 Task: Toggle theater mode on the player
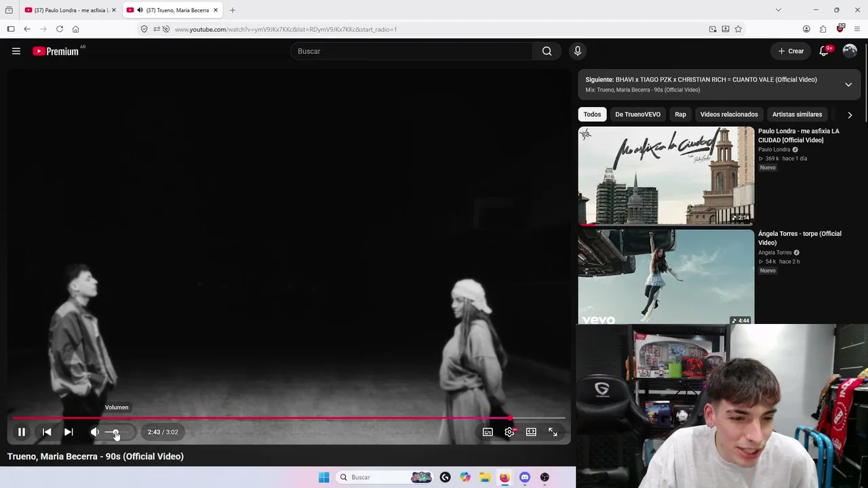[x=531, y=432]
